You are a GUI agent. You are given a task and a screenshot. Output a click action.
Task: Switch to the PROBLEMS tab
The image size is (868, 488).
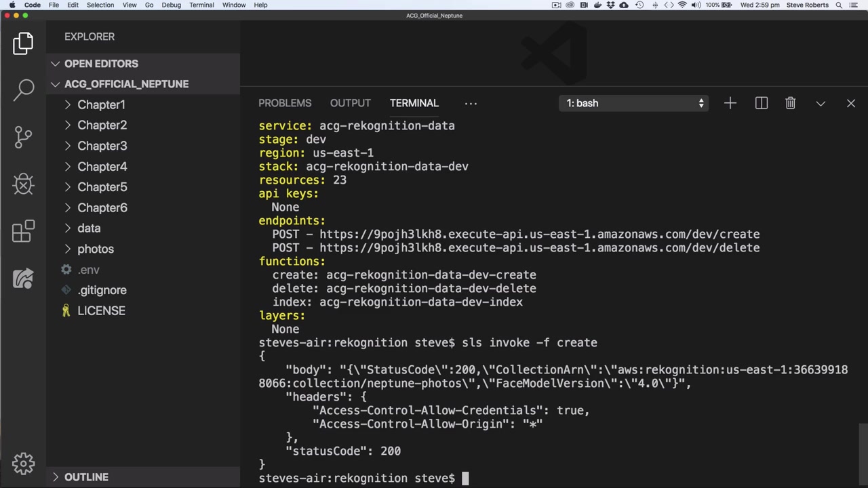[x=285, y=103]
